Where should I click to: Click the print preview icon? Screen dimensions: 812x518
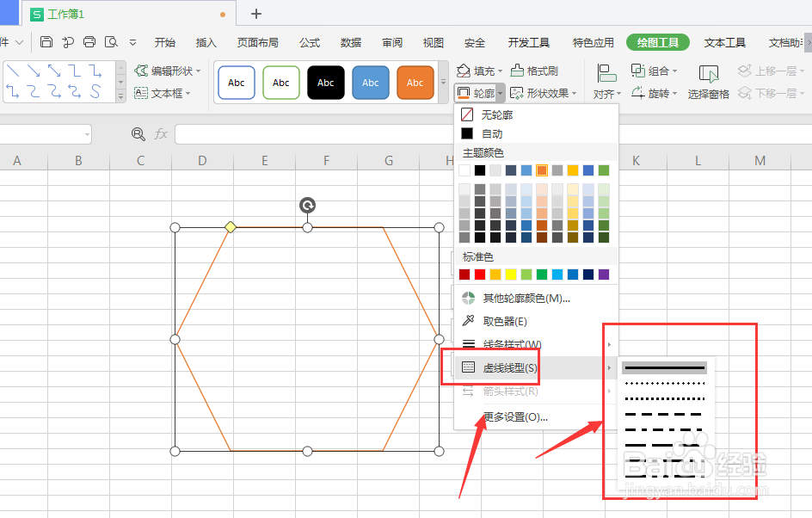point(111,40)
